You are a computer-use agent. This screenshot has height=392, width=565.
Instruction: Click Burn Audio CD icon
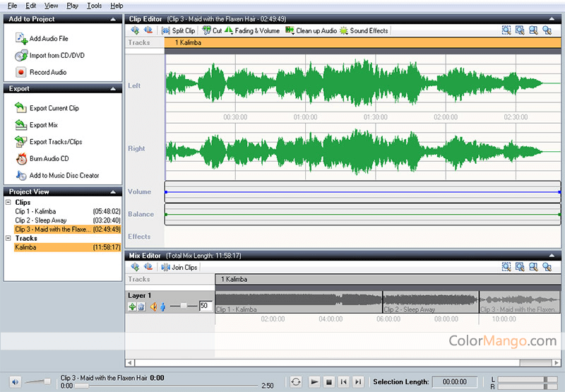pos(21,159)
